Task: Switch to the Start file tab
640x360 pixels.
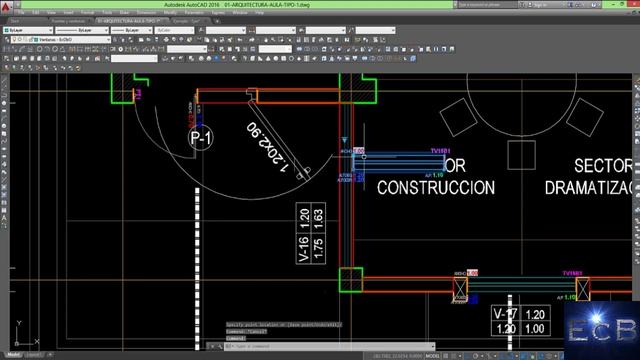Action: point(15,21)
